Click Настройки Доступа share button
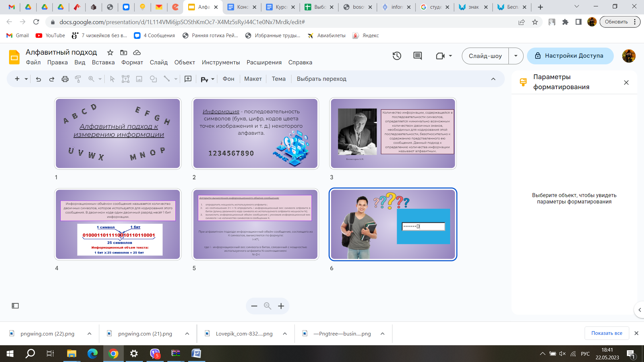This screenshot has width=644, height=362. coord(570,56)
